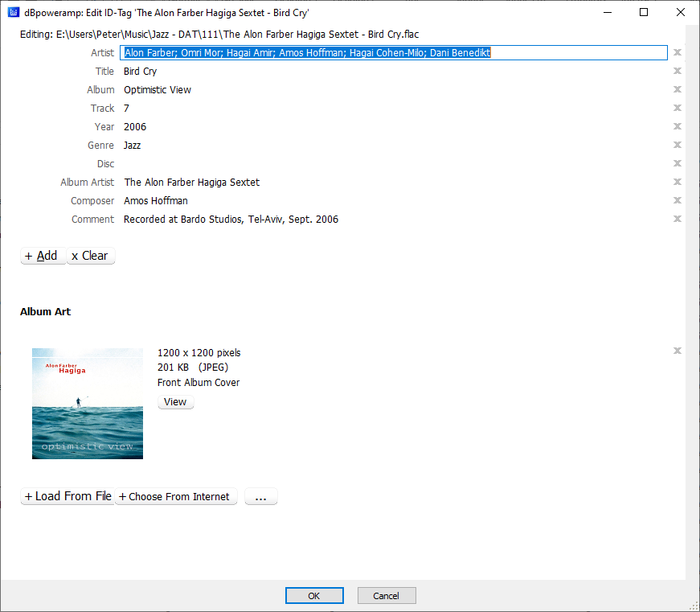Viewport: 700px width, 612px height.
Task: Choose album art from Internet
Action: pos(176,497)
